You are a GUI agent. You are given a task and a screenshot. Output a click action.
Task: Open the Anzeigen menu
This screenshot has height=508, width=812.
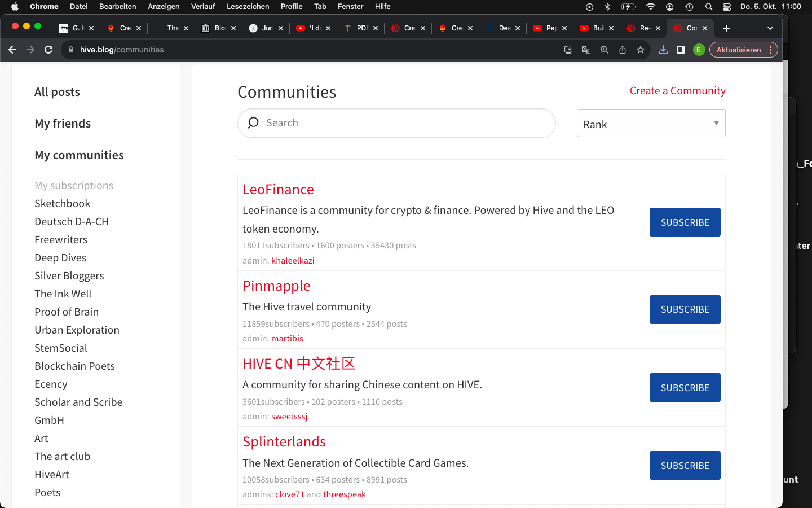coord(164,6)
